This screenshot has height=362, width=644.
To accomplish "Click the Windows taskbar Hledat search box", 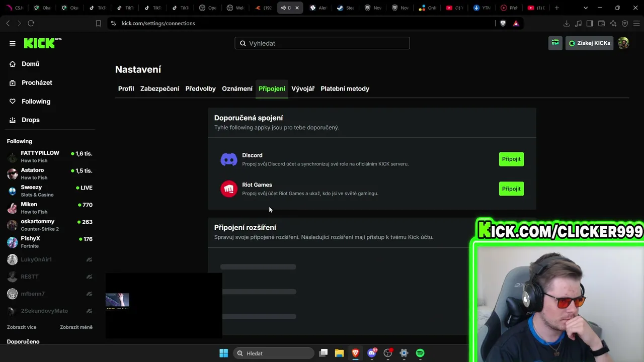I will (274, 353).
